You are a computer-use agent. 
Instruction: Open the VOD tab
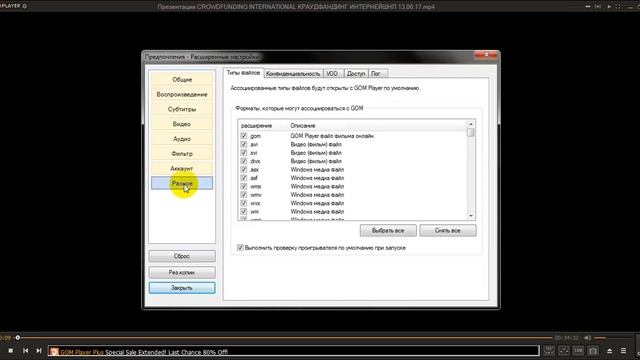pyautogui.click(x=333, y=73)
